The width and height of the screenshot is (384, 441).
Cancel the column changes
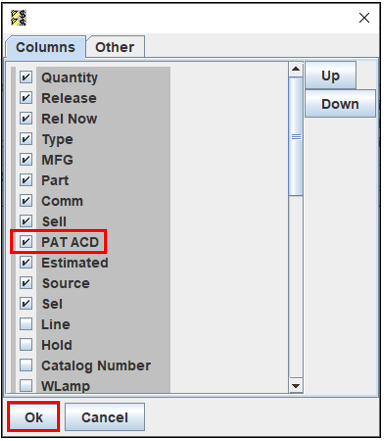[105, 417]
